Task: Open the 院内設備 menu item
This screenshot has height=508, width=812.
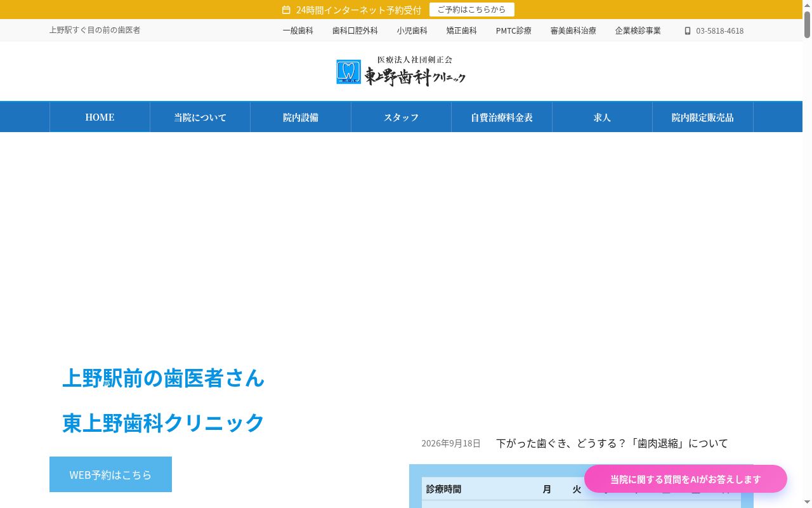Action: 301,117
